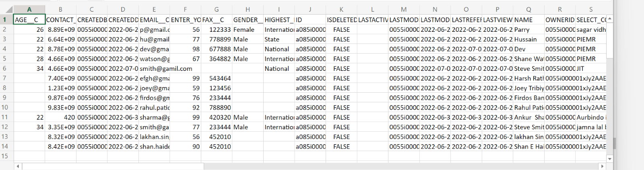Click the vertical scrollbar up arrow
644x170 pixels.
[610, 19]
